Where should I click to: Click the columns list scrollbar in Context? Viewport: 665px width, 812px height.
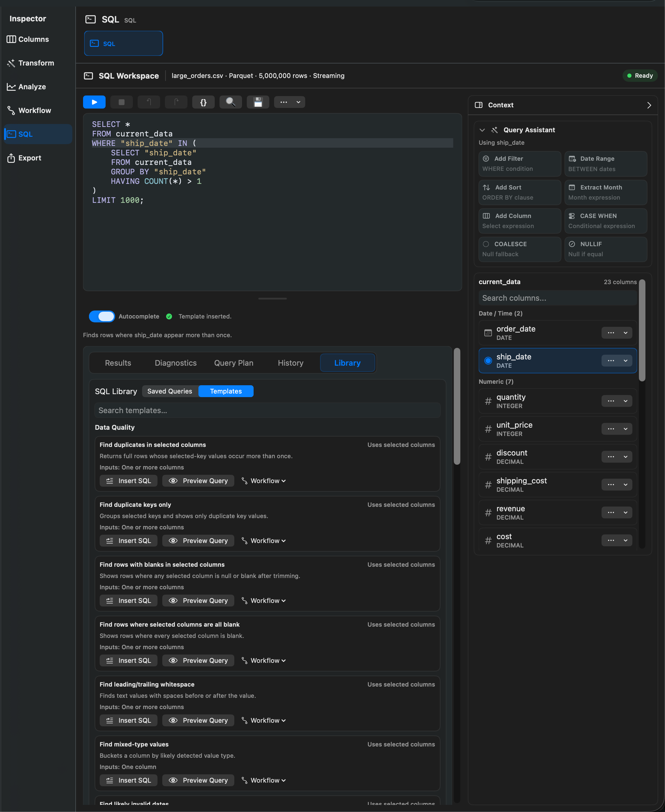tap(642, 330)
